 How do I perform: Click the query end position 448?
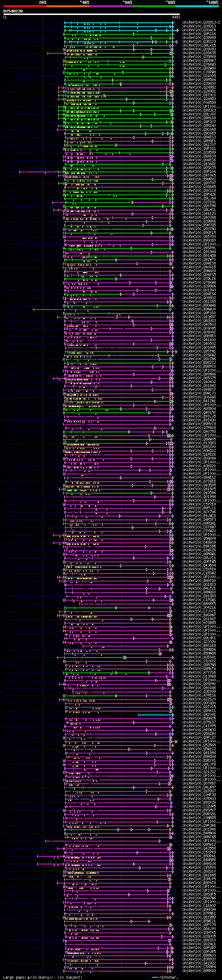click(175, 17)
